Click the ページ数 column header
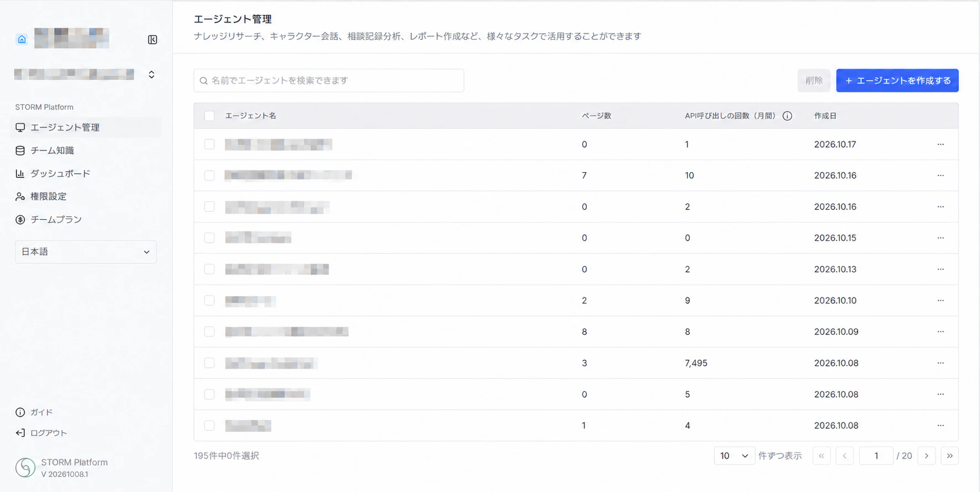This screenshot has width=980, height=492. (x=596, y=116)
